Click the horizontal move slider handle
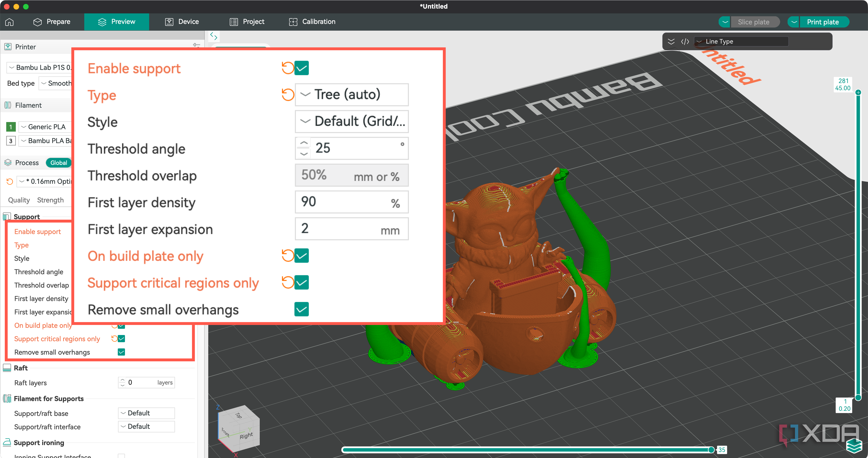The height and width of the screenshot is (458, 868). 711,450
